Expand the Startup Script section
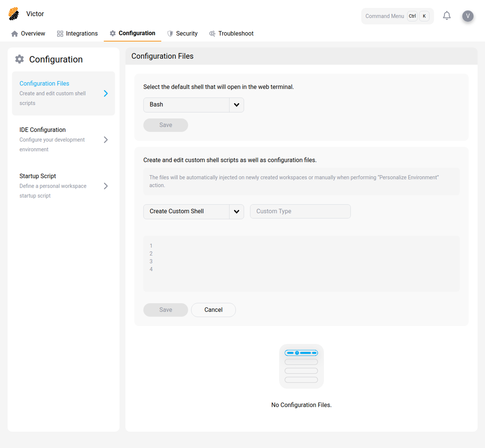Viewport: 485px width, 448px height. point(106,186)
